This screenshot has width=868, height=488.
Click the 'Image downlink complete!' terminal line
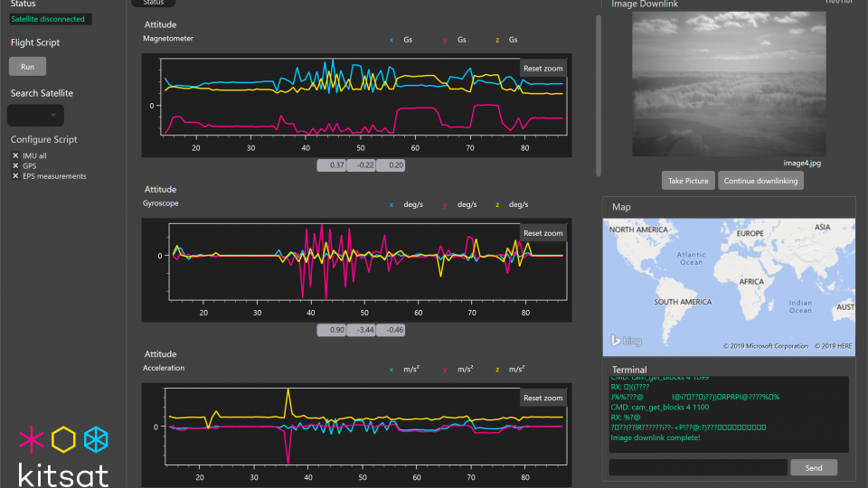[x=655, y=437]
